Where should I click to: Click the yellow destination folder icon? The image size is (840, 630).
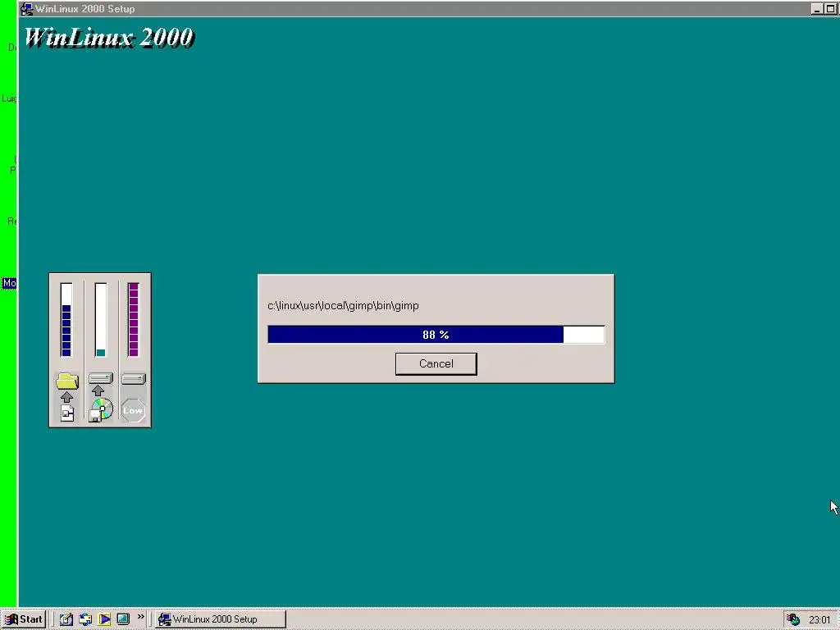[67, 381]
